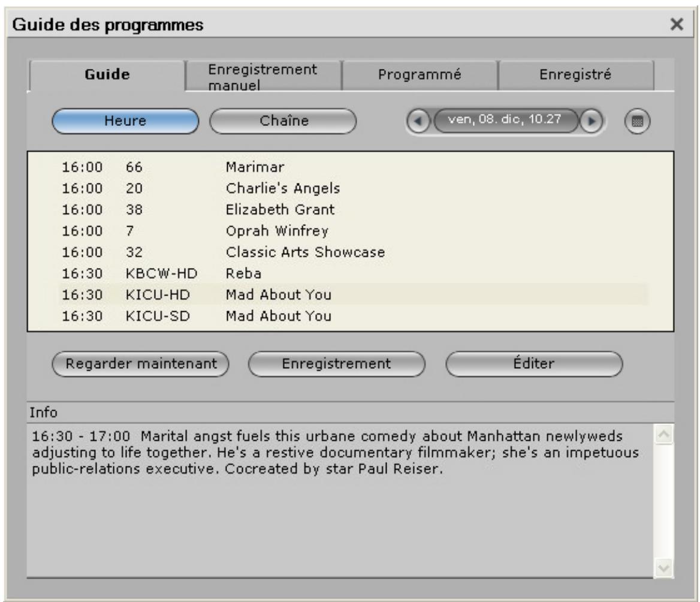700x602 pixels.
Task: Click the 16:30 time of the Reba row
Action: point(82,274)
